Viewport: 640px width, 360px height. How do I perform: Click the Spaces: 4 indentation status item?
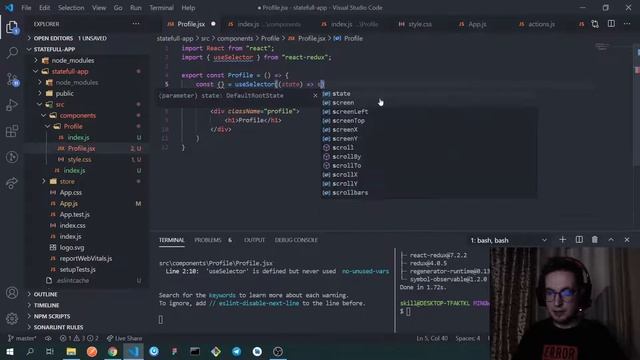(468, 338)
